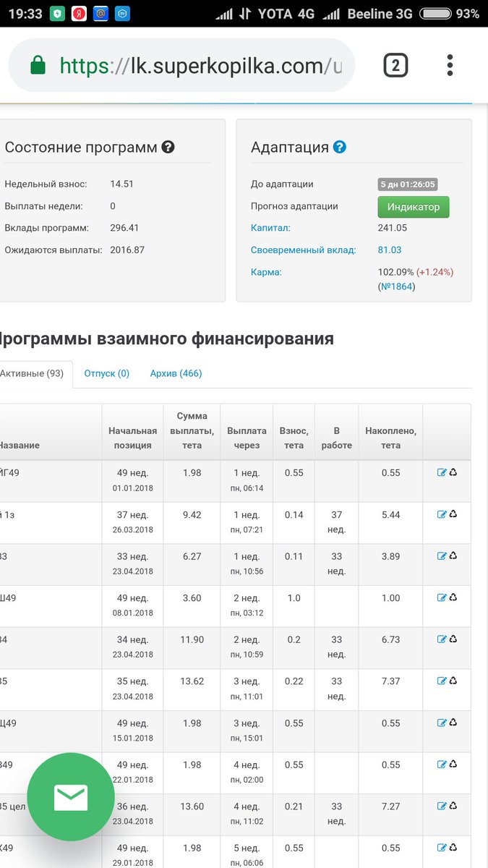Click the Капитал value 241.05

[x=393, y=228]
